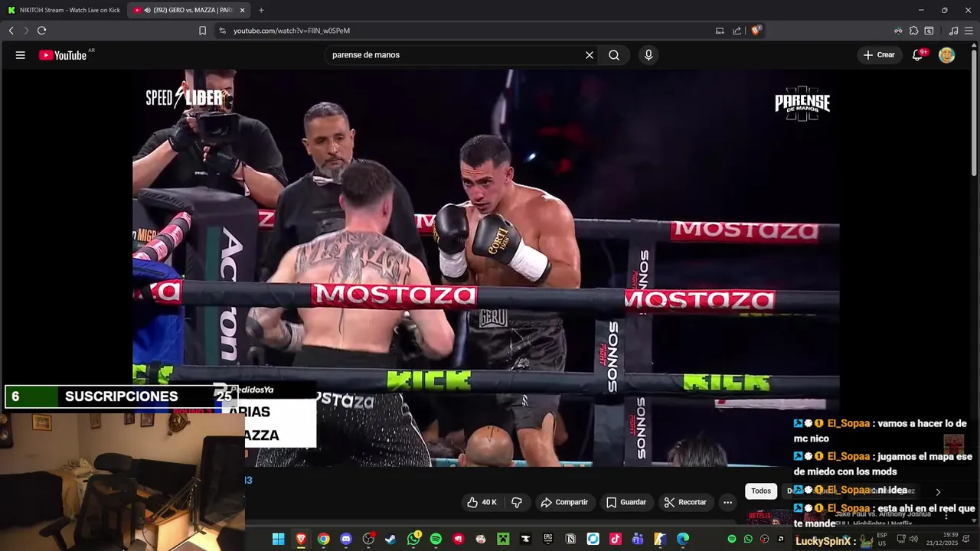Open Discord from the taskbar
Screen dimensions: 980x551
tap(346, 539)
